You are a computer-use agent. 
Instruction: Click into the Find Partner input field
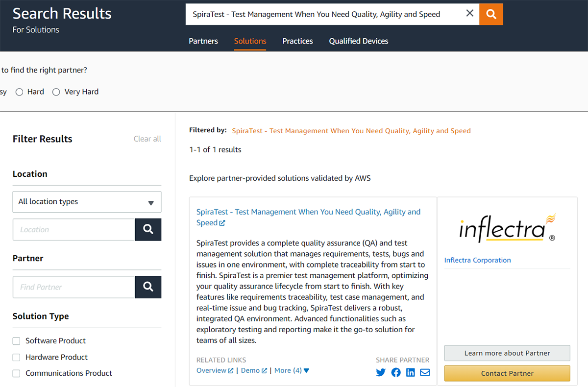point(74,287)
